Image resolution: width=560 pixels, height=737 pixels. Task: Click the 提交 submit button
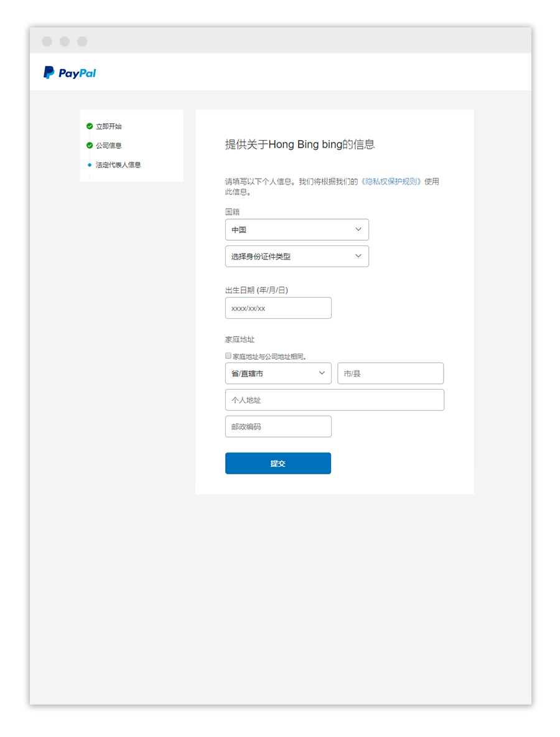278,464
